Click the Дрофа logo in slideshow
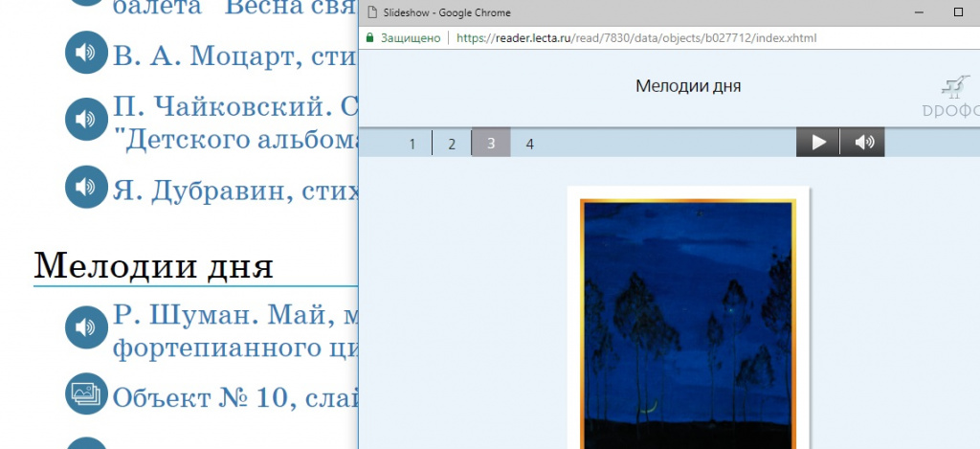The width and height of the screenshot is (980, 449). (x=951, y=96)
